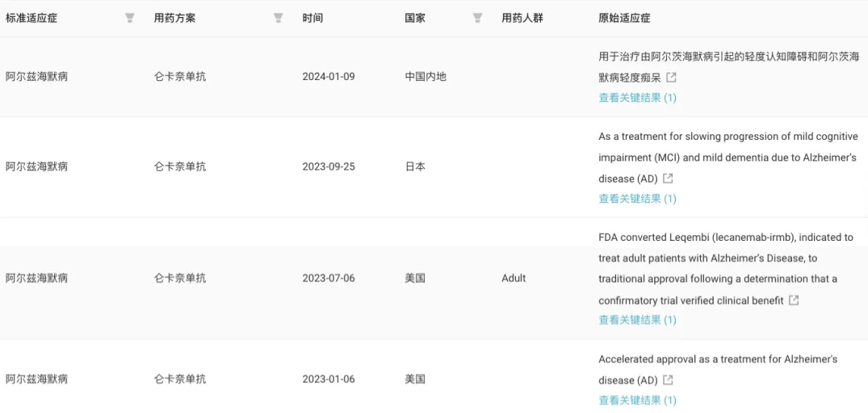This screenshot has width=868, height=413.
Task: Click external link icon in Accelerated approval row
Action: 667,380
